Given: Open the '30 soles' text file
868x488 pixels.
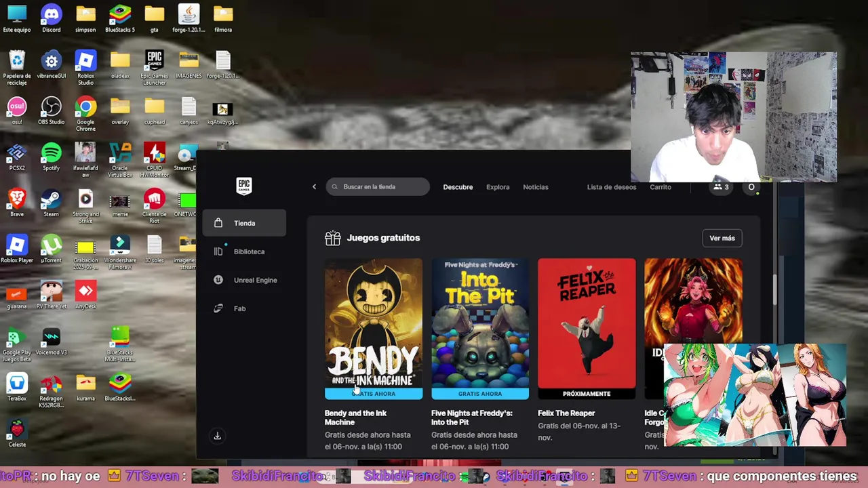Looking at the screenshot, I should coord(154,249).
